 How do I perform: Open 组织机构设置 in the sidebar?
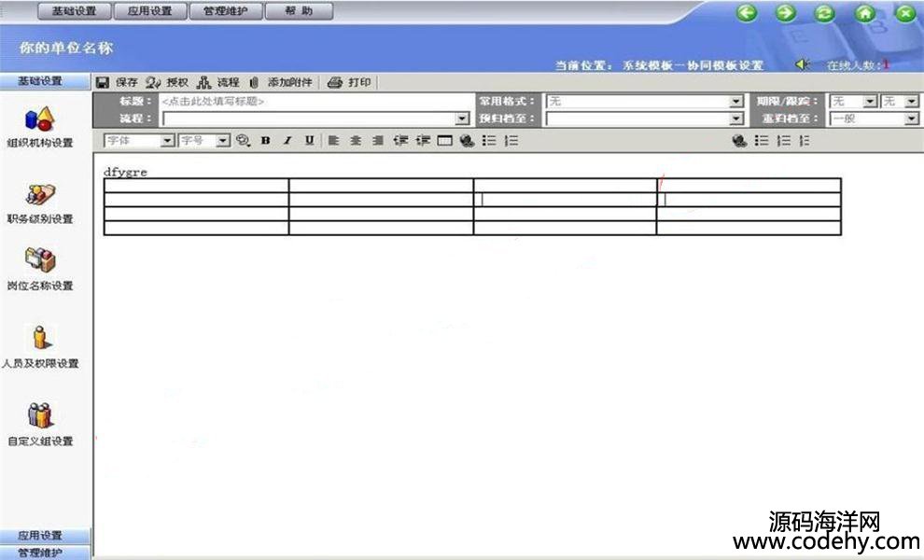click(x=39, y=119)
